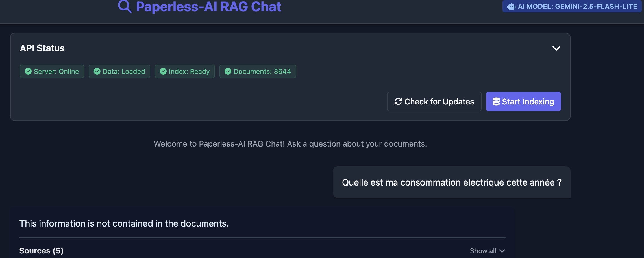
Task: Click the check icon in Index: Ready badge
Action: 163,71
